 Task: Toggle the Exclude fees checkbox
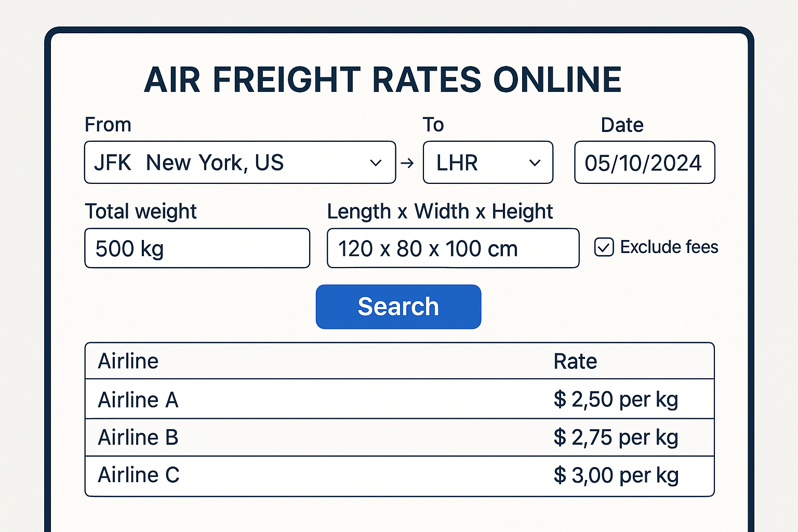(x=604, y=247)
